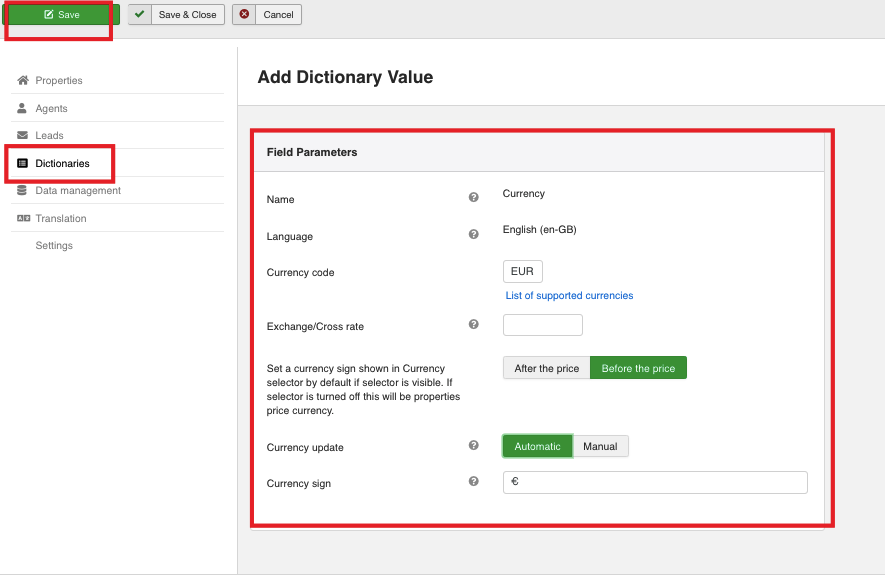885x576 pixels.
Task: Click the help icon beside Language
Action: [x=474, y=235]
